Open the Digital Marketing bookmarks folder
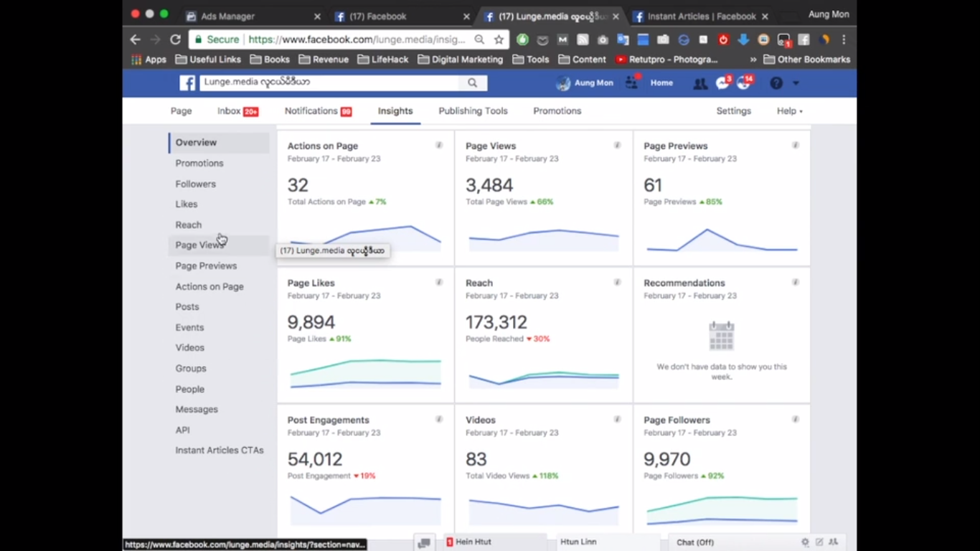Screen dimensions: 980x551 pos(460,60)
